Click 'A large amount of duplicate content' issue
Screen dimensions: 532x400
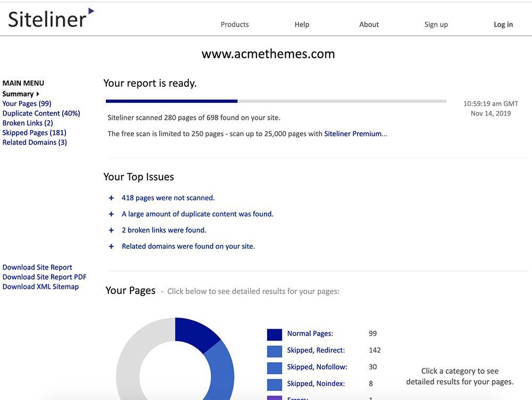(x=197, y=214)
